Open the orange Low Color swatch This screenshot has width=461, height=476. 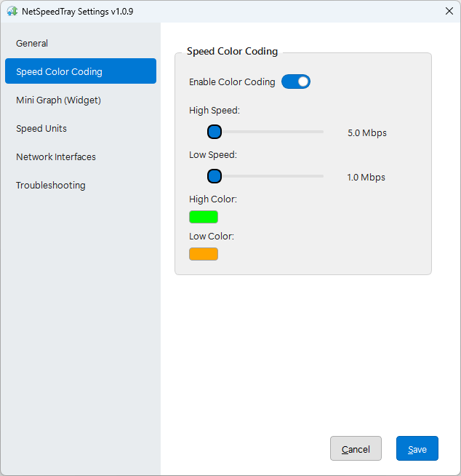204,254
